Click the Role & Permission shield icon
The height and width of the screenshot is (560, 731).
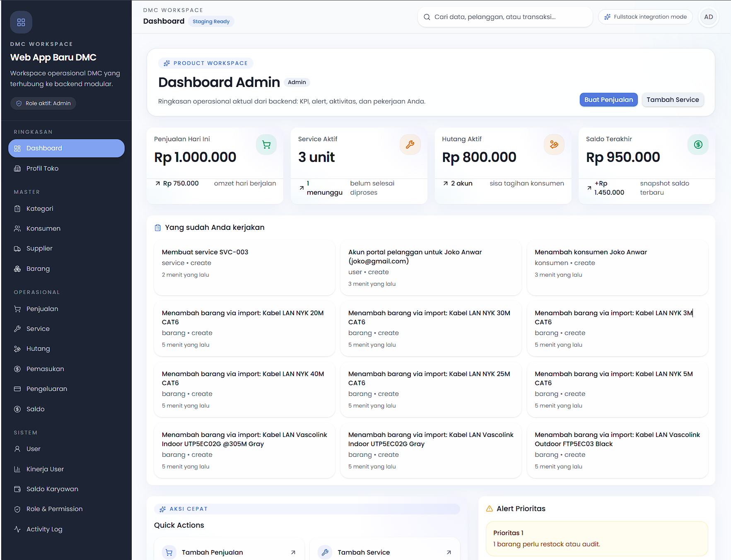tap(17, 509)
